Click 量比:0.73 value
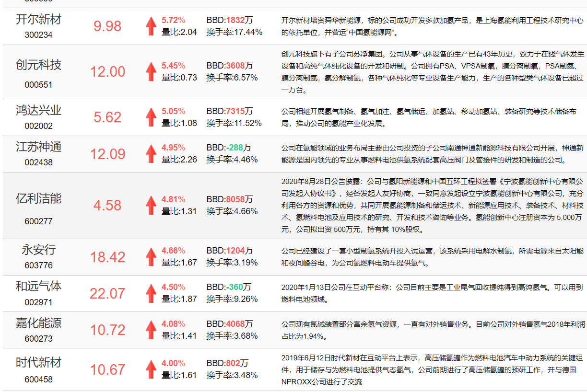 (x=179, y=78)
